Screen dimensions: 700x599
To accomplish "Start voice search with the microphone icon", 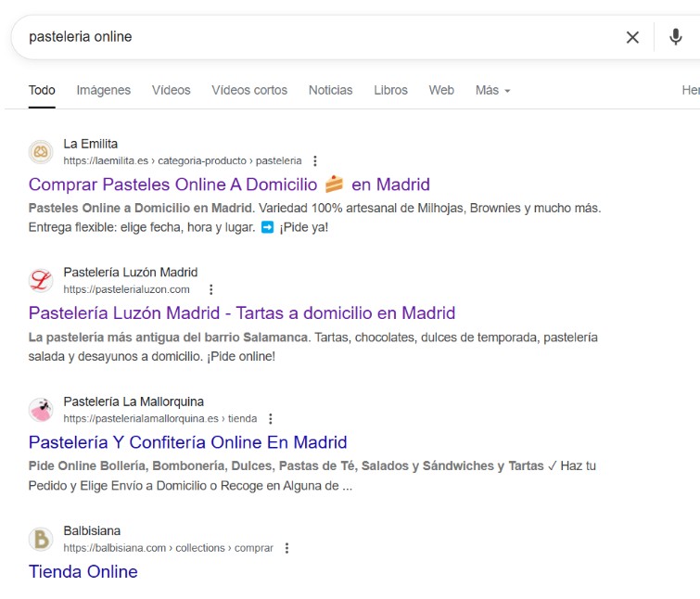I will pyautogui.click(x=675, y=37).
